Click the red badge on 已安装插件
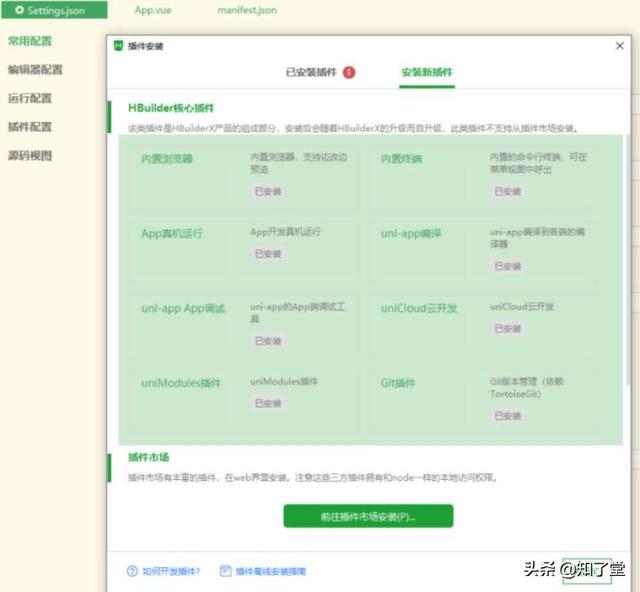The width and height of the screenshot is (640, 592). (x=349, y=72)
